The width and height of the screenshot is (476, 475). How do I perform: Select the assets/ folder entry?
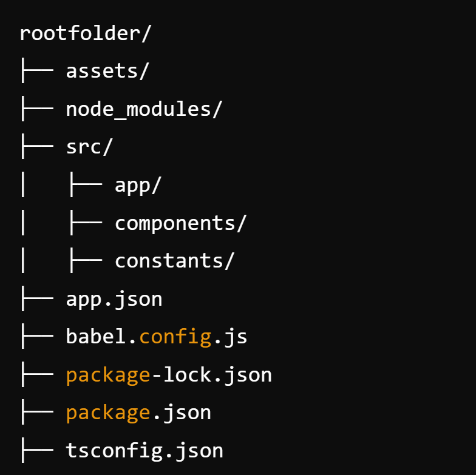click(x=107, y=71)
